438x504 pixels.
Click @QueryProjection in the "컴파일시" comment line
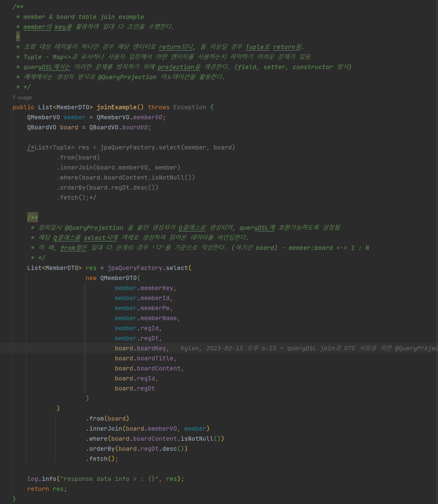point(94,228)
